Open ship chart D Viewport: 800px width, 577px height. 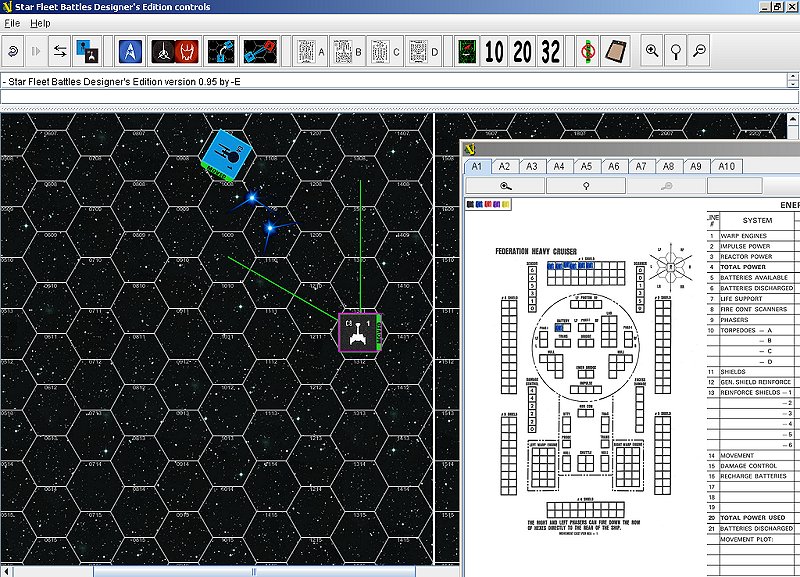[423, 51]
